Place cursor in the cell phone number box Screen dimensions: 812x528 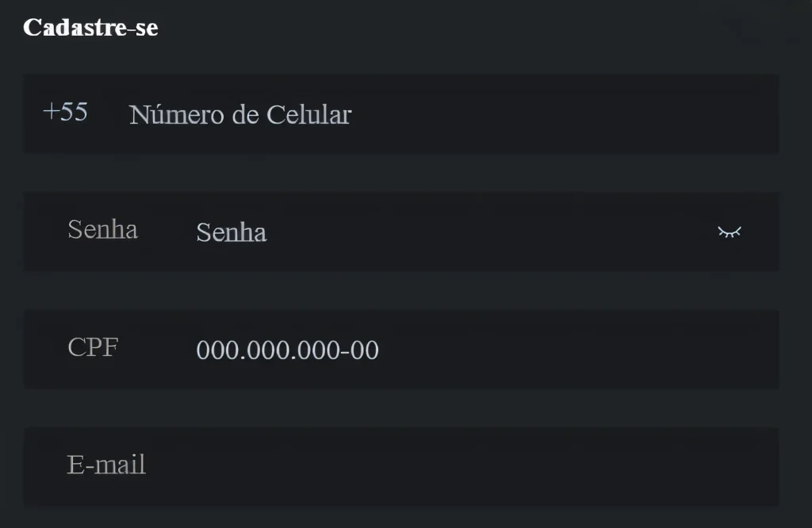click(401, 114)
